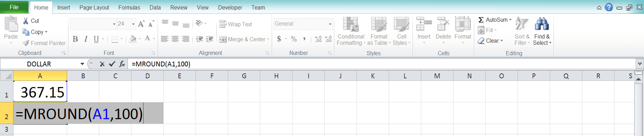644x136 pixels.
Task: Select cell A1 containing 367.15
Action: coord(40,91)
